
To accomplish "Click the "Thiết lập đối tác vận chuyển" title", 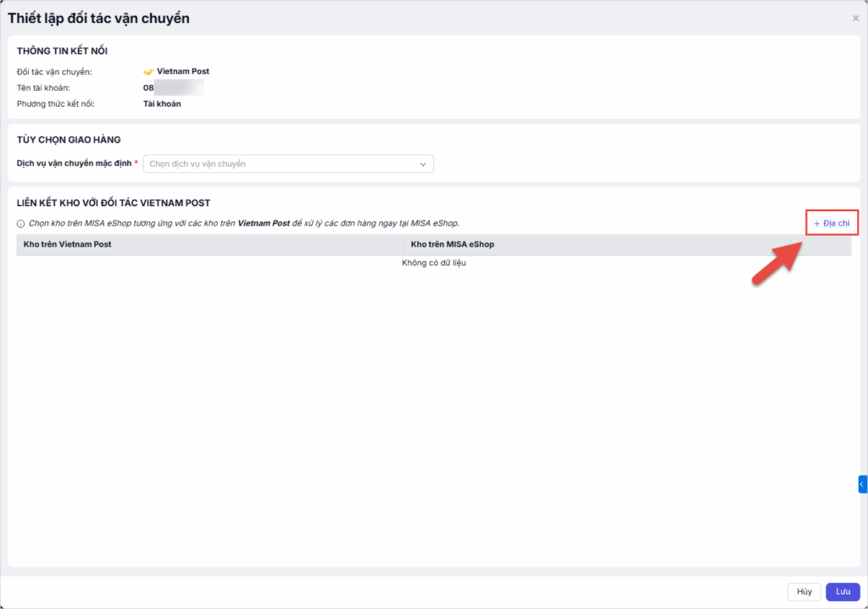I will click(98, 18).
